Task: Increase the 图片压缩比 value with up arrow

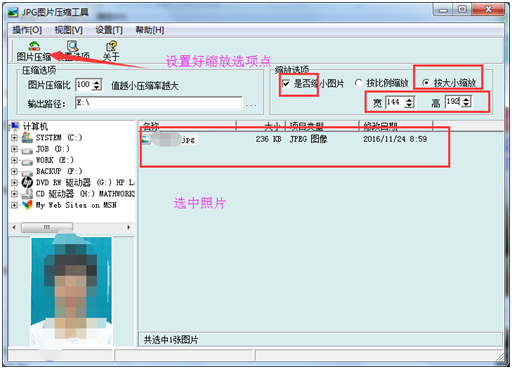Action: click(x=97, y=82)
